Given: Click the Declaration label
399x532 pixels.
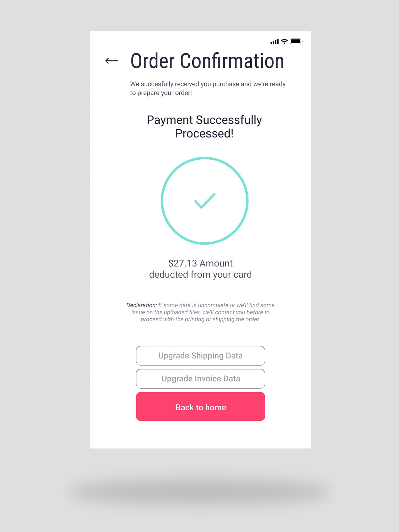Looking at the screenshot, I should (x=142, y=305).
